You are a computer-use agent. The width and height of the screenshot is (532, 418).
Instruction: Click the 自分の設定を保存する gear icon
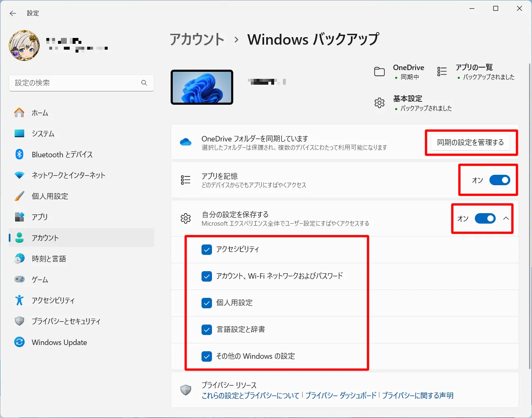(186, 218)
